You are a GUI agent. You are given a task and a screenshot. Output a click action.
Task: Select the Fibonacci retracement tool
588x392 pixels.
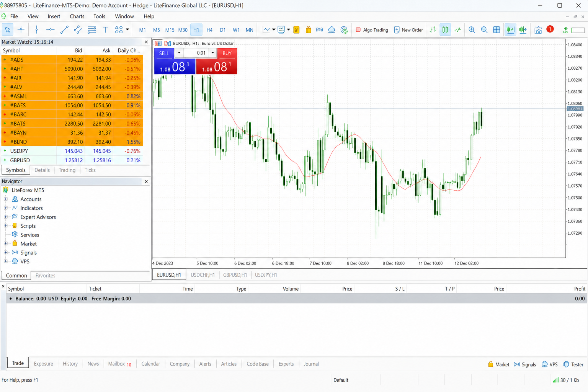click(92, 29)
